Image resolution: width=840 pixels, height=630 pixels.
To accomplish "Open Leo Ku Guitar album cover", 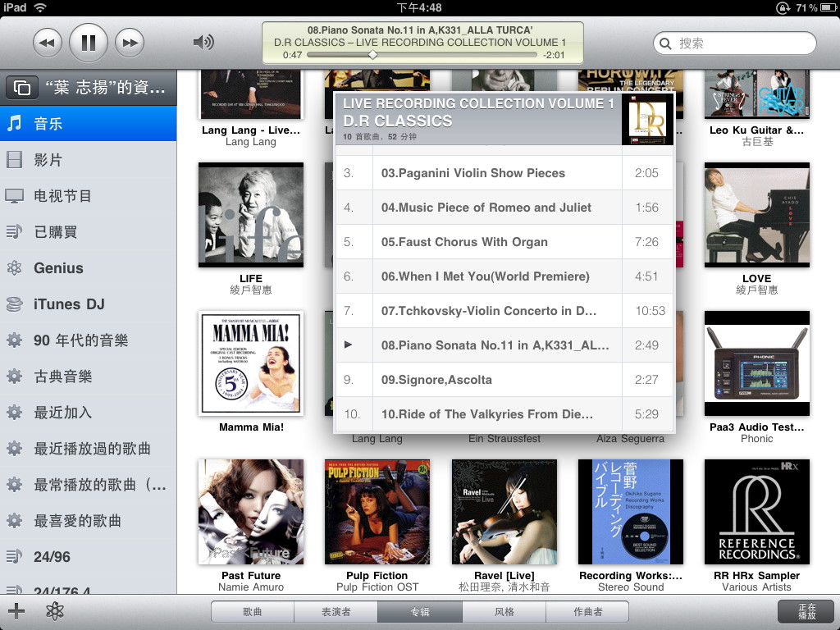I will (x=757, y=94).
